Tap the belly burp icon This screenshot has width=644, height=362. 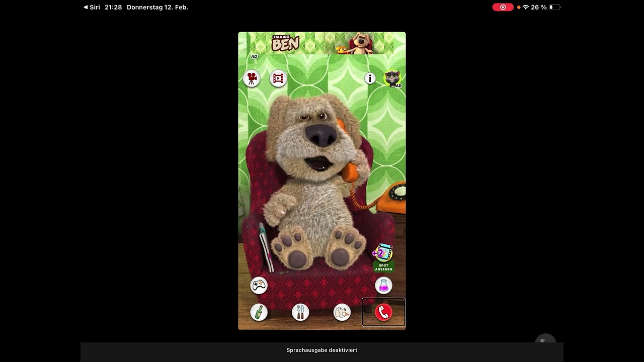(x=342, y=312)
